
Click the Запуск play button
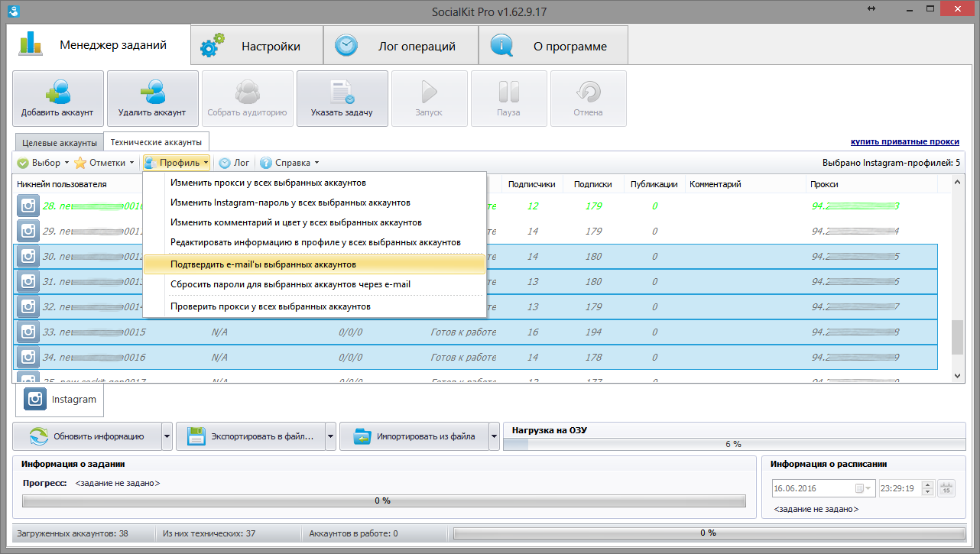click(x=429, y=99)
